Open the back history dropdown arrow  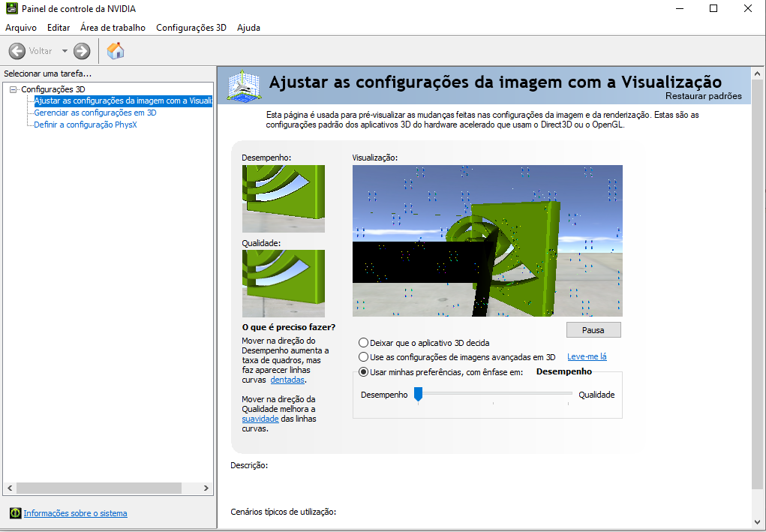click(x=65, y=51)
